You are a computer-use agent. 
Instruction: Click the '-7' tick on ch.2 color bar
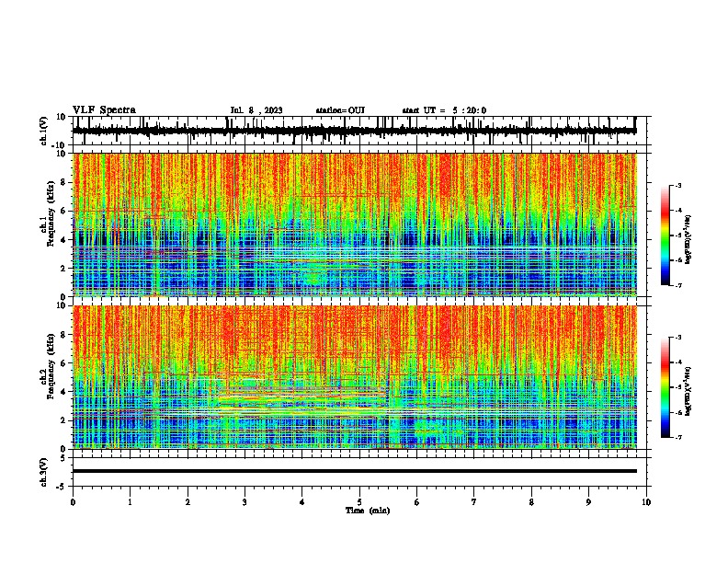tap(677, 437)
